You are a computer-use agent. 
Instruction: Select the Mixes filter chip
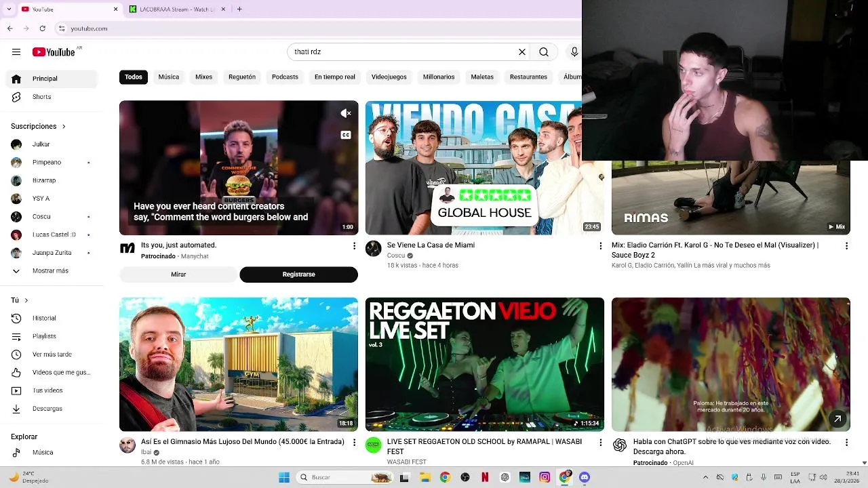(204, 77)
